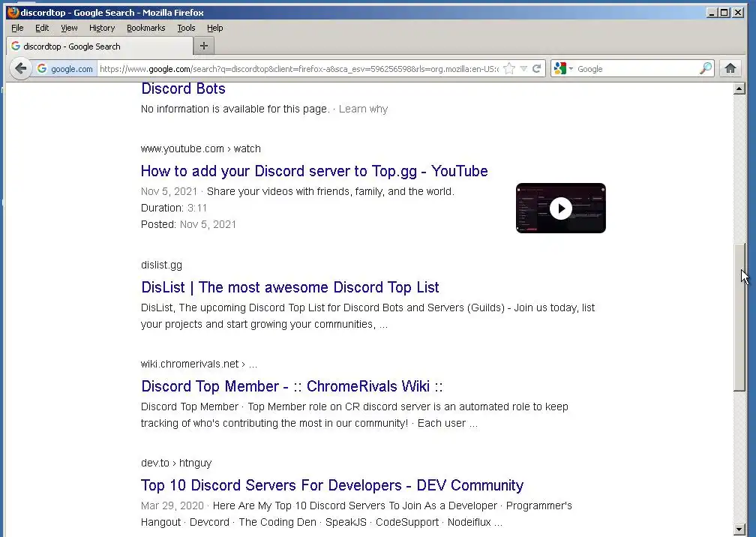Open the Edit menu

(42, 28)
